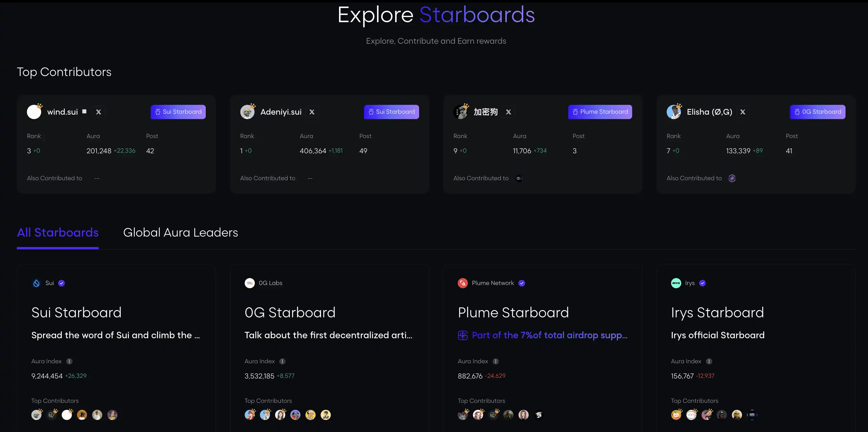Click 'Part of the 7%of total airdrop supp...' text
The image size is (868, 432).
tap(550, 335)
